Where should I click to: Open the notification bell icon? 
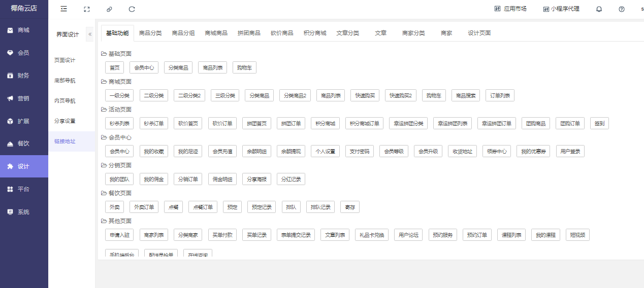(599, 9)
